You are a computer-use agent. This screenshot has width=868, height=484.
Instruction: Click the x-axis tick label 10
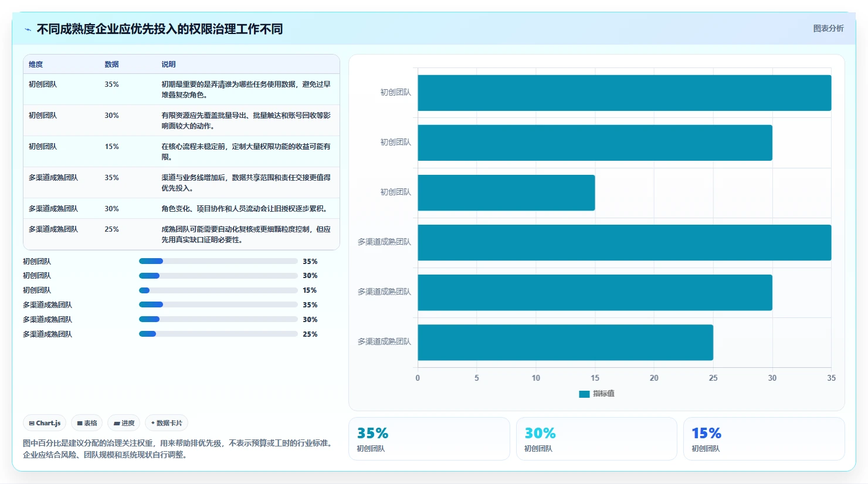[536, 378]
